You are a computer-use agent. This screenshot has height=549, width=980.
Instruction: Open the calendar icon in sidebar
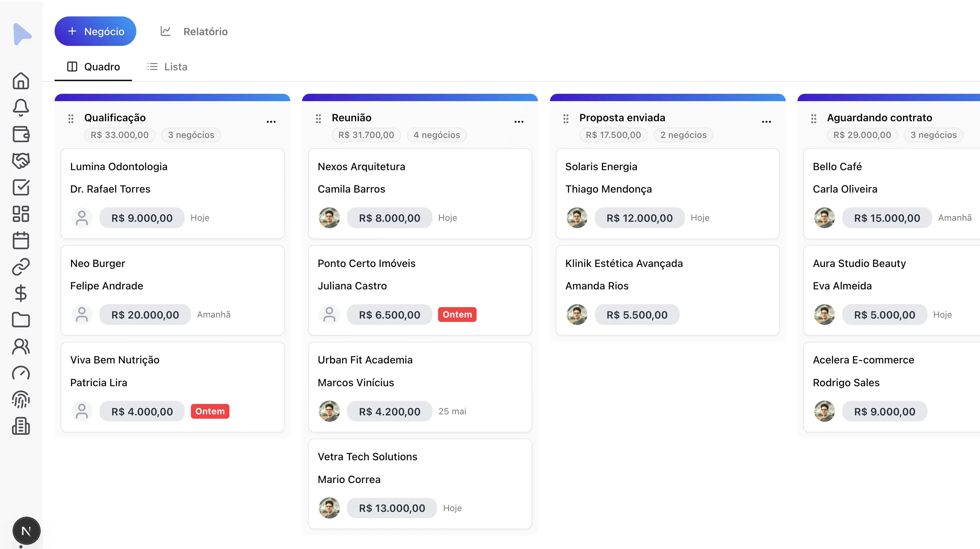point(20,241)
